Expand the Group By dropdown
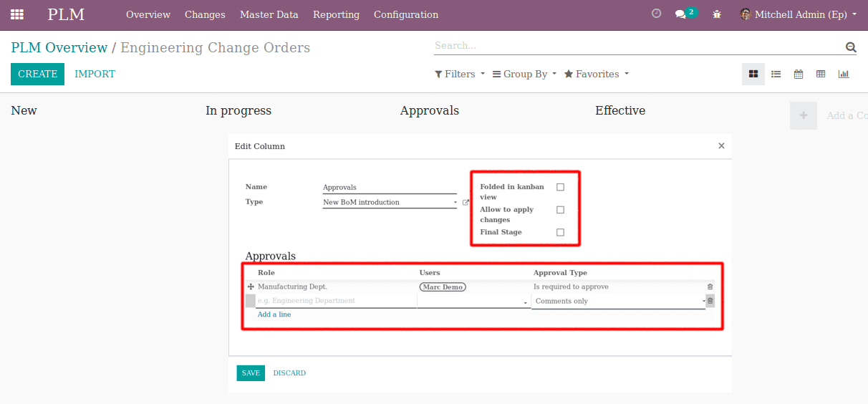This screenshot has width=868, height=404. pyautogui.click(x=524, y=74)
